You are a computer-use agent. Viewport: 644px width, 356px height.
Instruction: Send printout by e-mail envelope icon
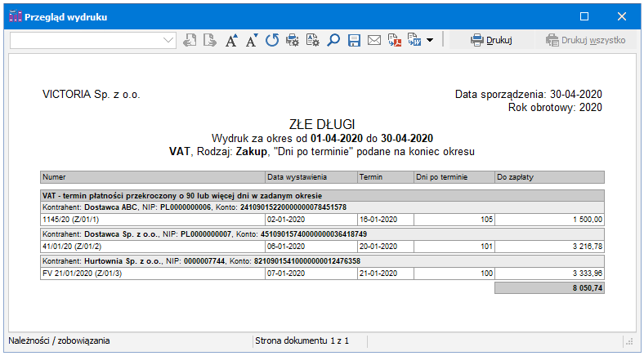pos(374,40)
